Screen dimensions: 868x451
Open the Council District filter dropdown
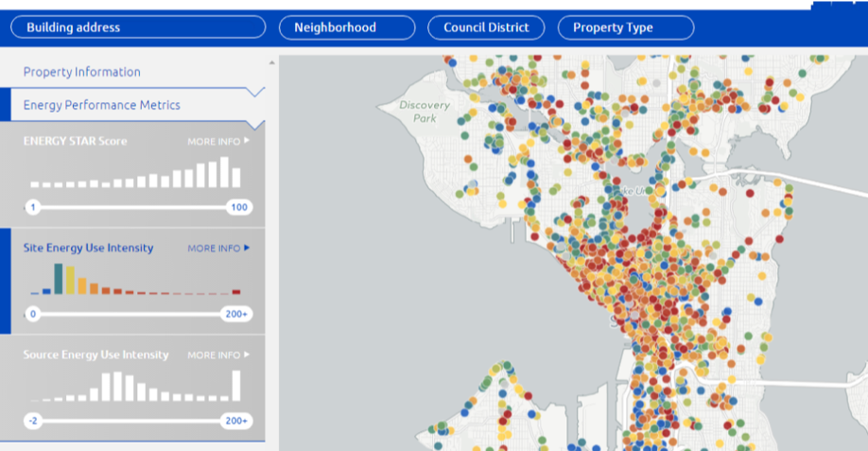coord(486,27)
